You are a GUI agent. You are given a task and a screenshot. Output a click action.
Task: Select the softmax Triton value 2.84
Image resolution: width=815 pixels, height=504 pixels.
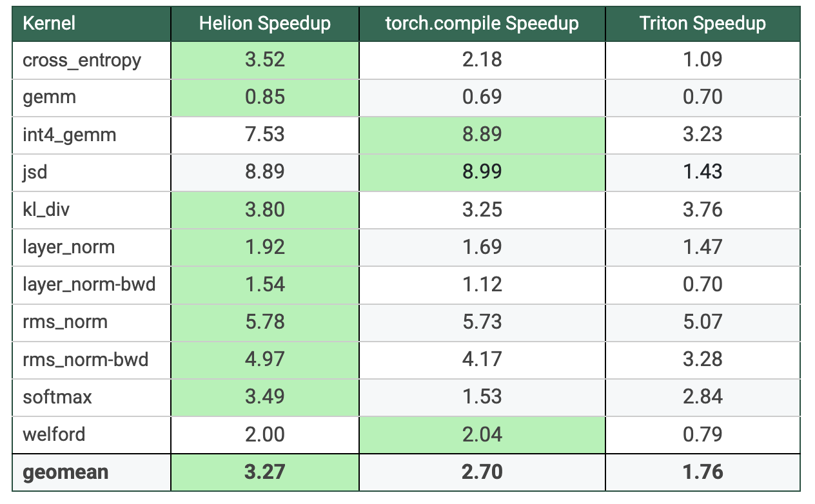pyautogui.click(x=702, y=396)
